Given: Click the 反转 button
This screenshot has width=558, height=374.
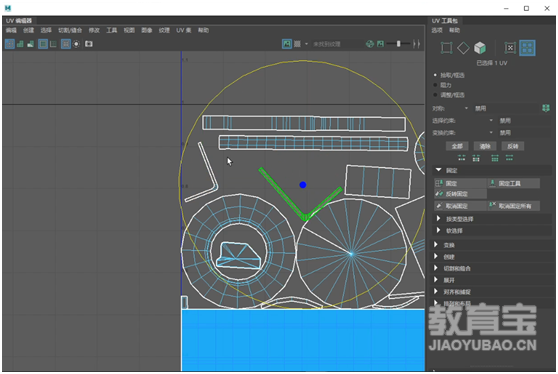Looking at the screenshot, I should tap(512, 146).
